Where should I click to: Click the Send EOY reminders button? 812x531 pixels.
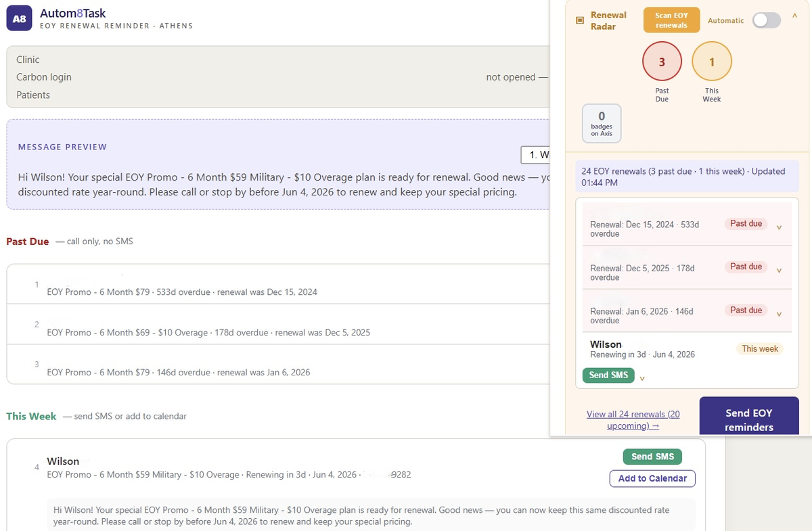(749, 416)
